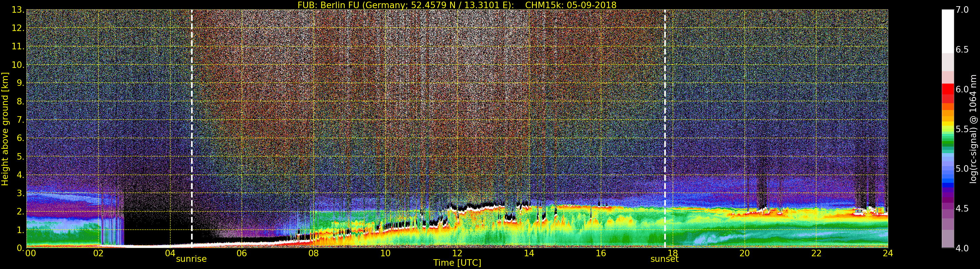The height and width of the screenshot is (269, 980).
Task: Click the height tick label '5.'
Action: pos(21,156)
